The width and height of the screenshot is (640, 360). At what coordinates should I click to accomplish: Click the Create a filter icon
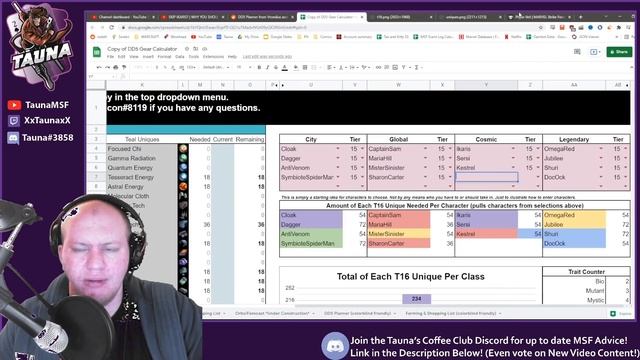(404, 67)
